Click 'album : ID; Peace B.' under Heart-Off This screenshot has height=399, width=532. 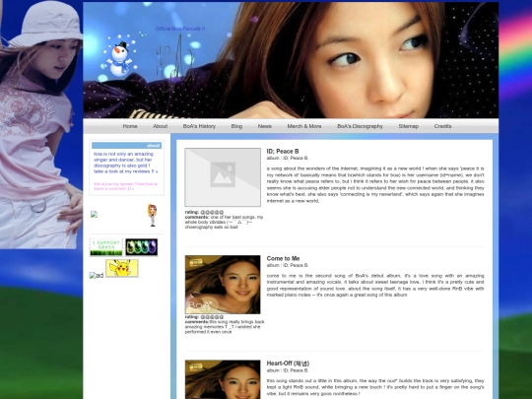(x=288, y=370)
